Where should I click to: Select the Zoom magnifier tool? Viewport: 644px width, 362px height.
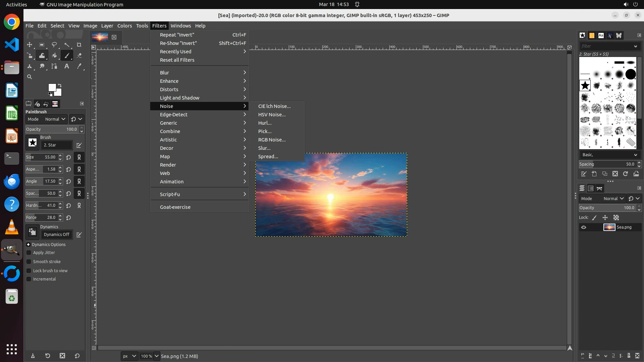click(30, 77)
